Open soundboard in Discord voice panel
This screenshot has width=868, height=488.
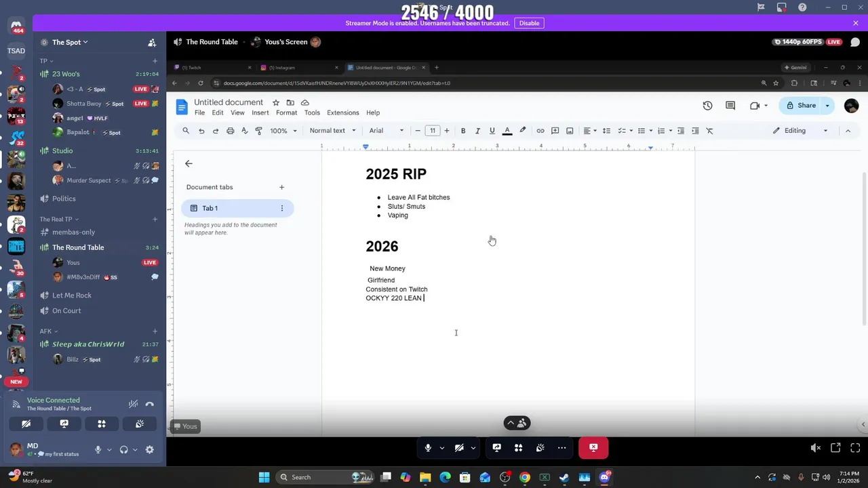140,424
